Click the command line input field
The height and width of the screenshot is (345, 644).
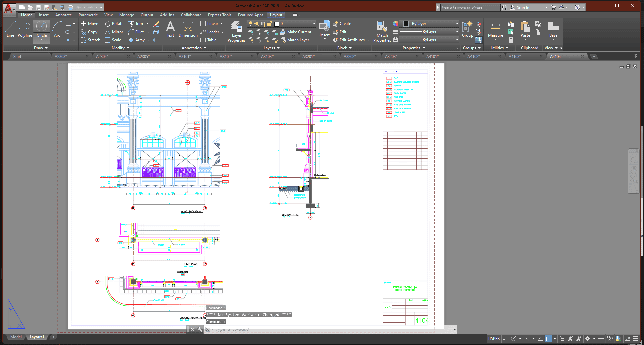click(x=332, y=329)
